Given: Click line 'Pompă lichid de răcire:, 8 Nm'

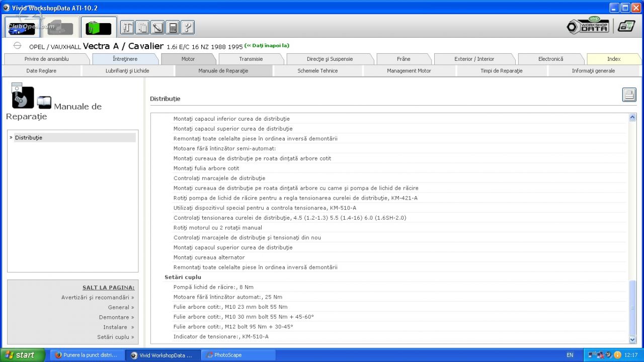Looking at the screenshot, I should click(213, 287).
